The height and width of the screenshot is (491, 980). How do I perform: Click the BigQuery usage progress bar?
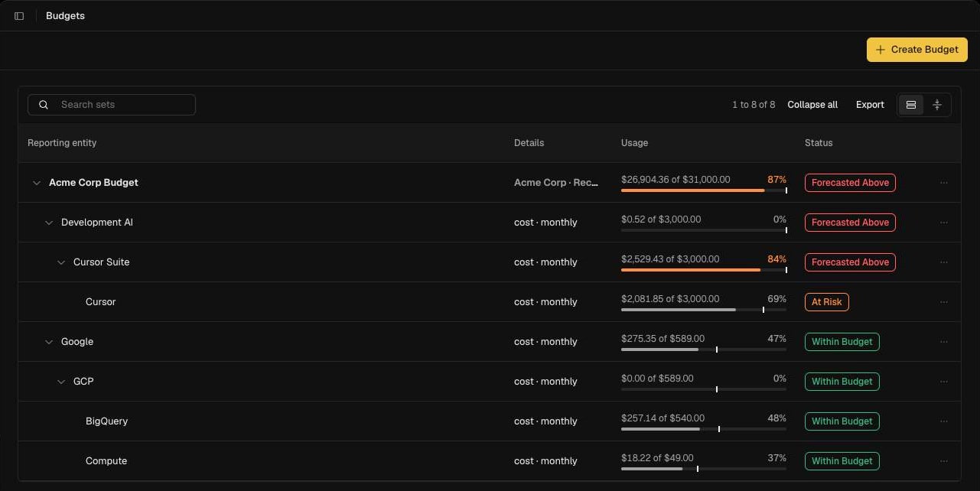click(704, 429)
